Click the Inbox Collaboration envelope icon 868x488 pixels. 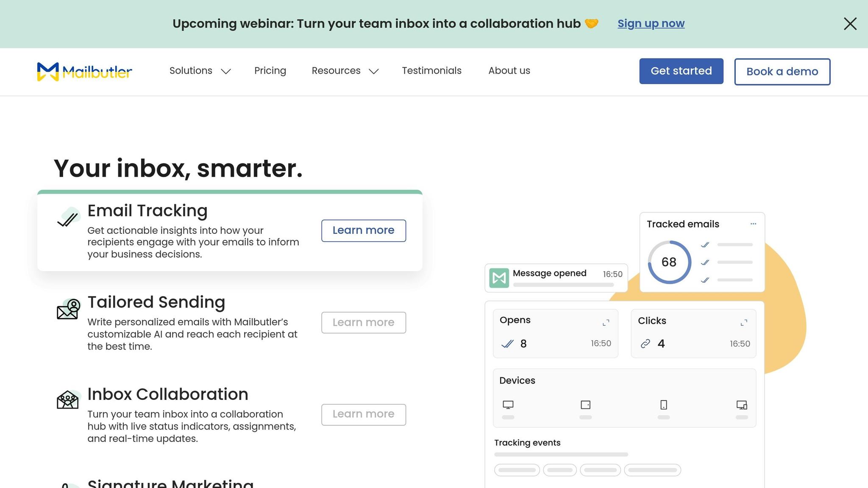click(x=68, y=400)
